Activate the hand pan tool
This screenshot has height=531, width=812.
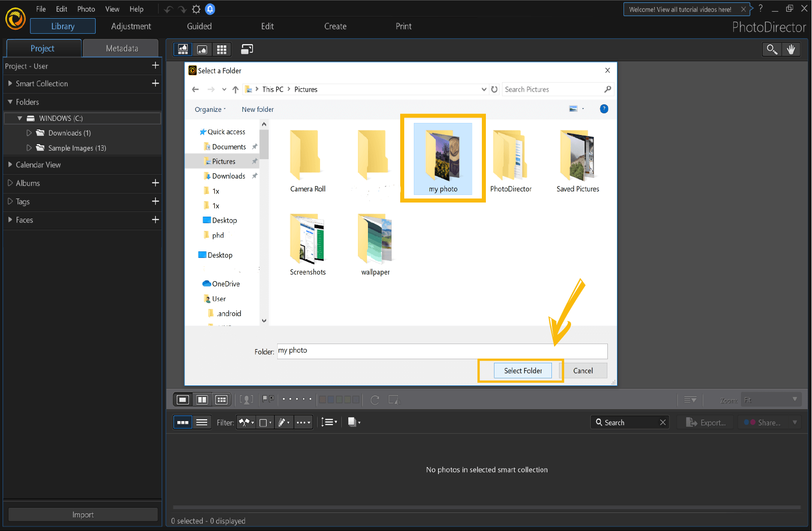point(791,49)
